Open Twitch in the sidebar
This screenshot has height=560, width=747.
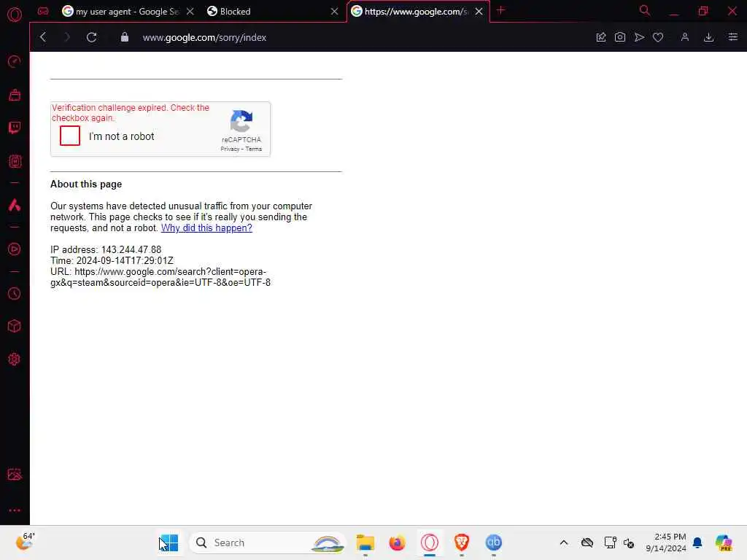(x=15, y=128)
